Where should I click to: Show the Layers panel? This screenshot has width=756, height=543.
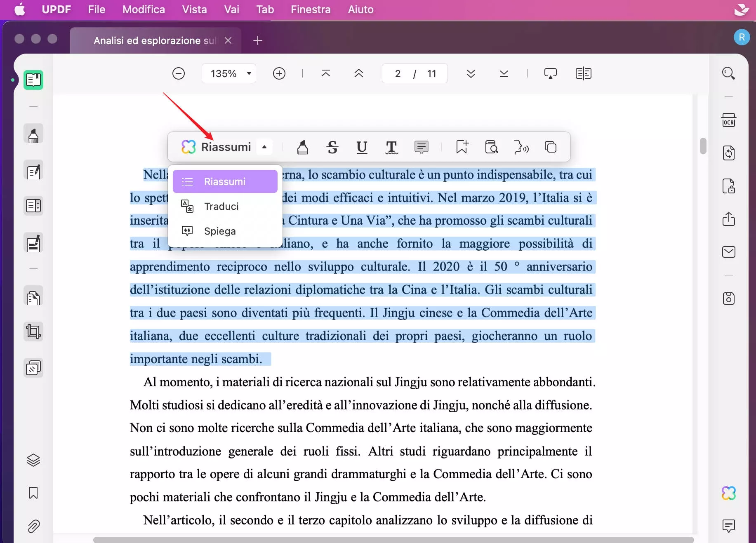click(x=33, y=460)
